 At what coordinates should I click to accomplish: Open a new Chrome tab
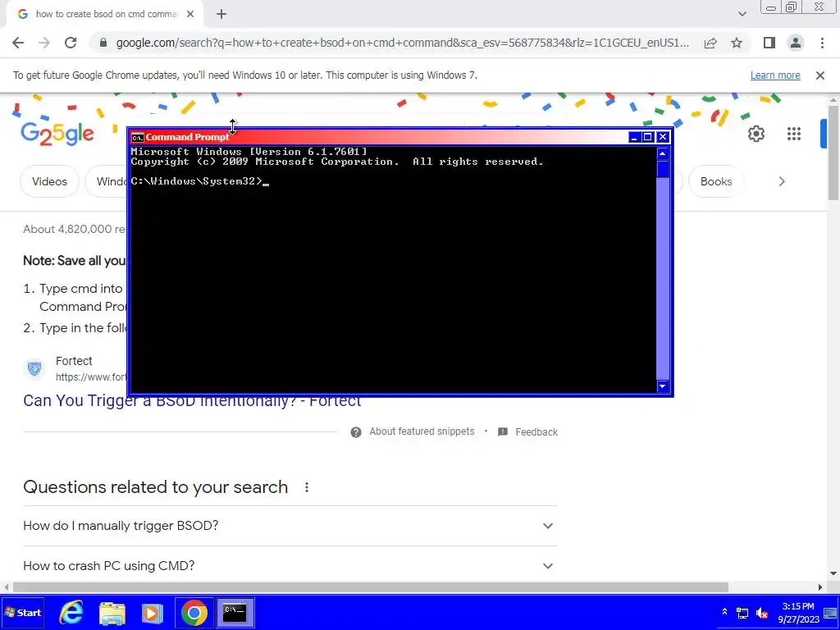pos(221,15)
